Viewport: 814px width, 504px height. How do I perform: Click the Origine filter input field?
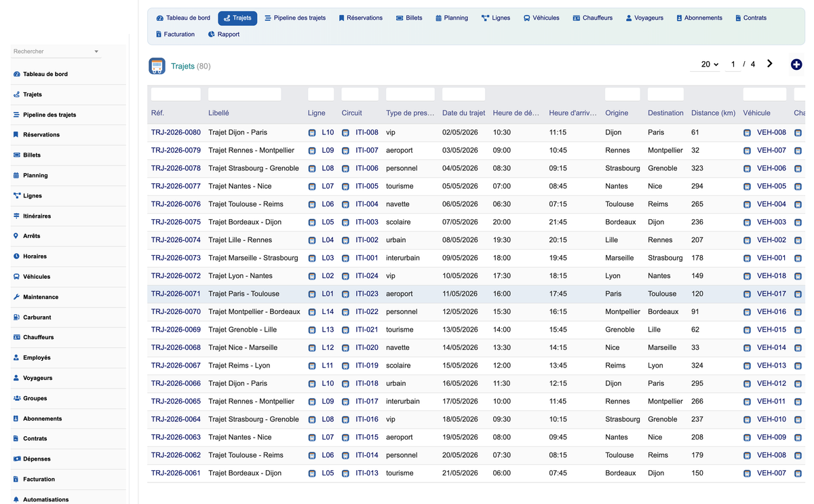click(x=622, y=94)
